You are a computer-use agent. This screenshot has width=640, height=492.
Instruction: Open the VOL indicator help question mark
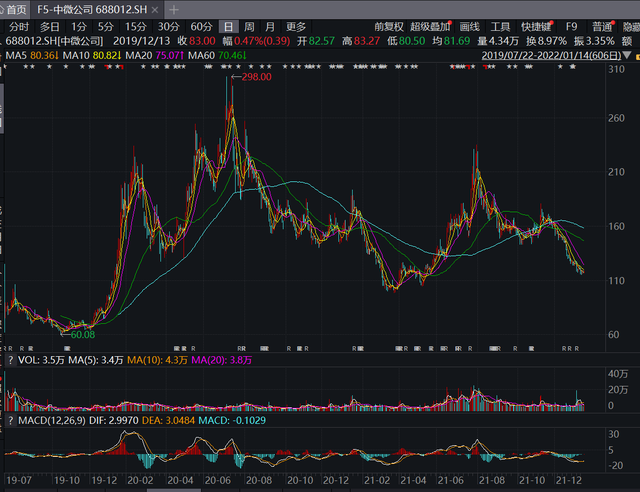tap(11, 361)
